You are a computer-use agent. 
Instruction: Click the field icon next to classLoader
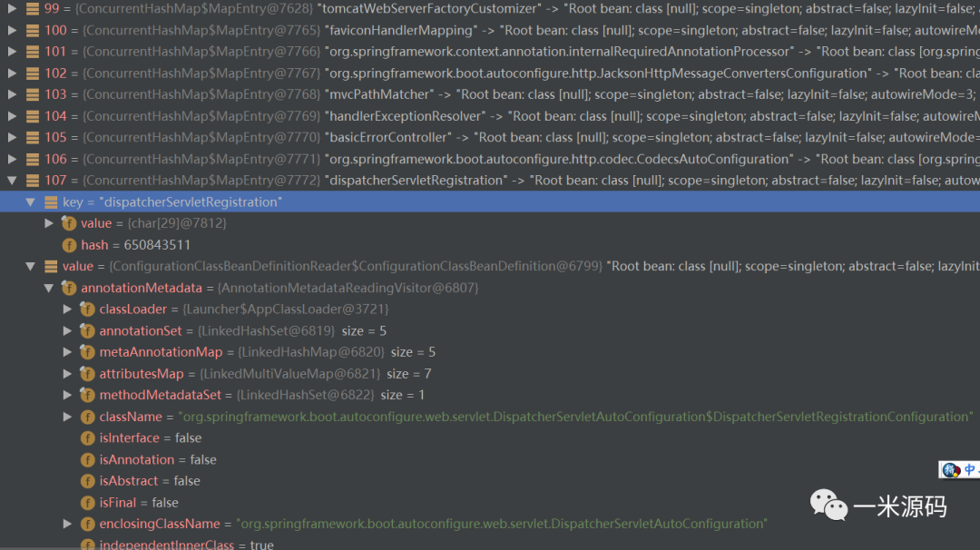pyautogui.click(x=87, y=309)
